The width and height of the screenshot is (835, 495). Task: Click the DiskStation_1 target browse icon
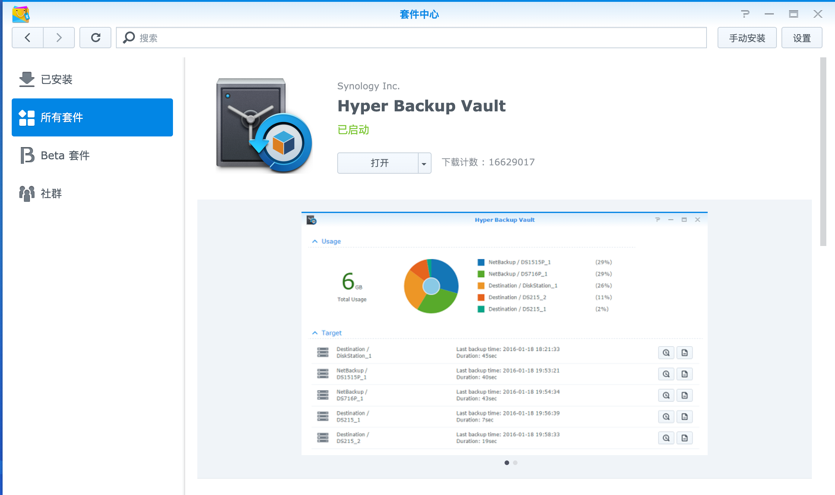666,353
